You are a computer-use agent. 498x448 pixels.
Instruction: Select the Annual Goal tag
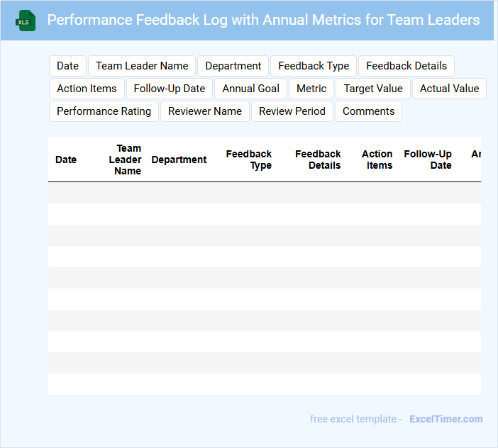click(250, 89)
